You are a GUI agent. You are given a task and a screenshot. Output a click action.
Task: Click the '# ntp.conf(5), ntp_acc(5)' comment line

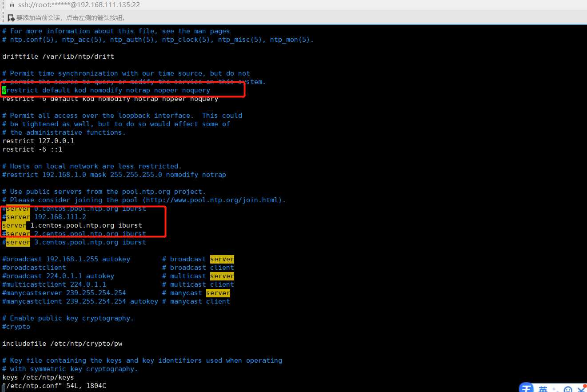[x=158, y=40]
